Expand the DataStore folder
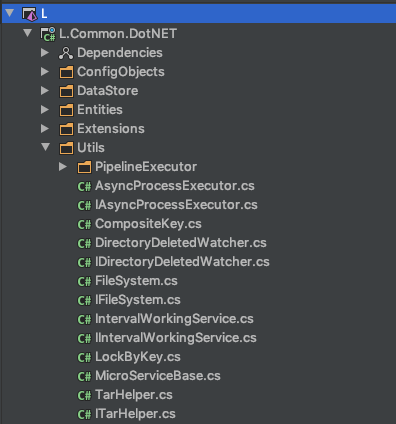Viewport: 396px width, 424px height. coord(45,90)
